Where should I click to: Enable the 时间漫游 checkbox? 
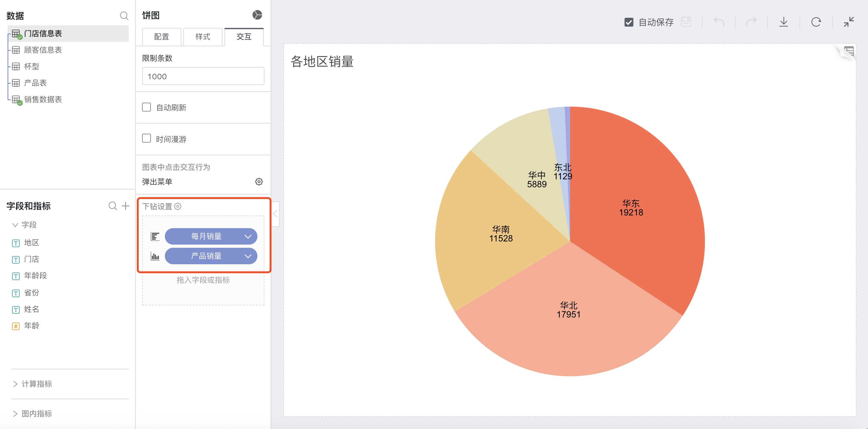[146, 139]
